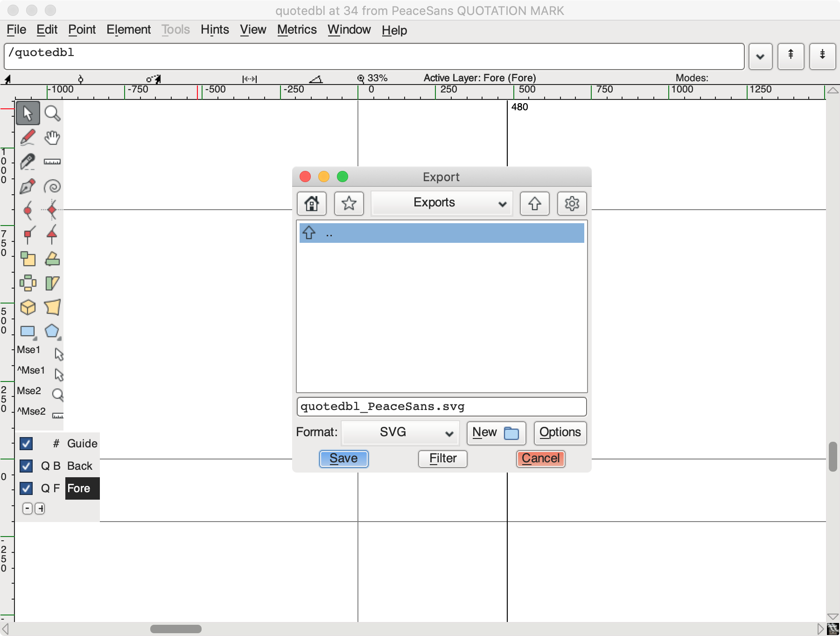Open the Hints menu
This screenshot has width=840, height=636.
point(214,29)
